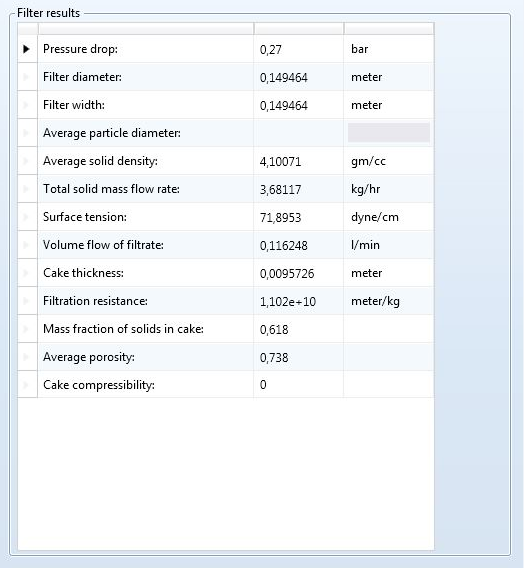The width and height of the screenshot is (524, 568).
Task: Click the Filtration resistance value 1,102e+10
Action: (288, 301)
